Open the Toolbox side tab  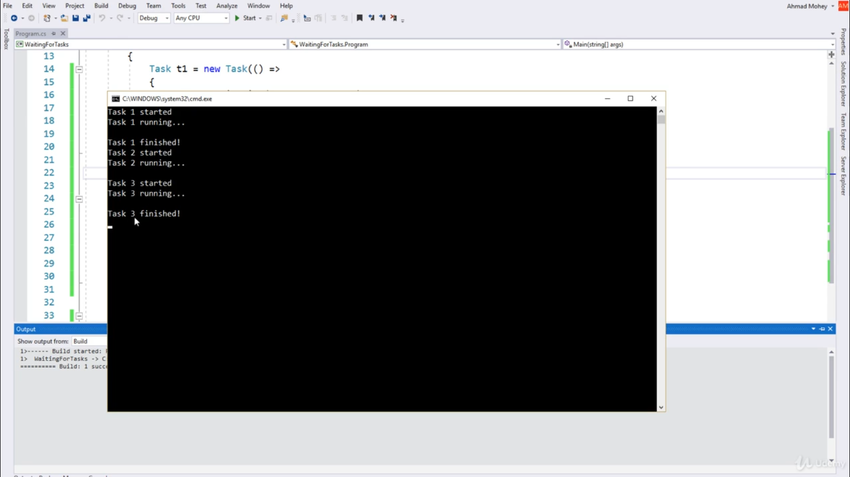coord(6,39)
